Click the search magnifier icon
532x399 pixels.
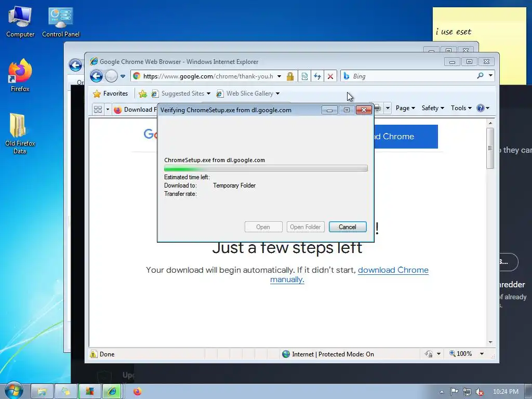point(480,76)
